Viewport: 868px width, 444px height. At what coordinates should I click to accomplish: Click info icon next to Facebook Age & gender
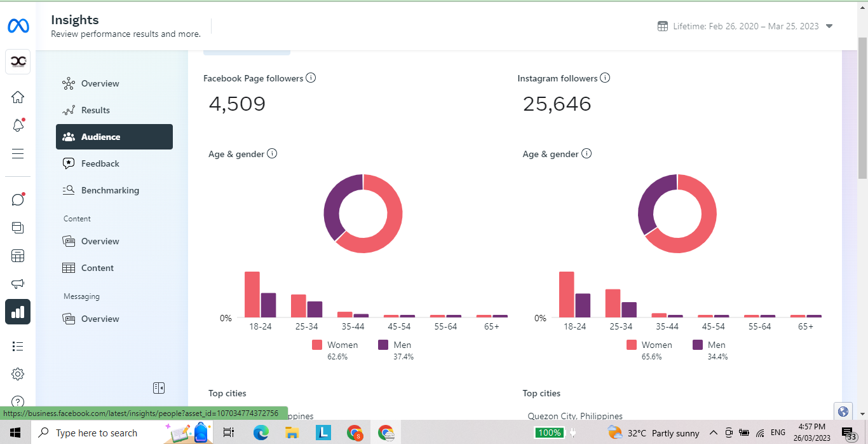point(272,153)
